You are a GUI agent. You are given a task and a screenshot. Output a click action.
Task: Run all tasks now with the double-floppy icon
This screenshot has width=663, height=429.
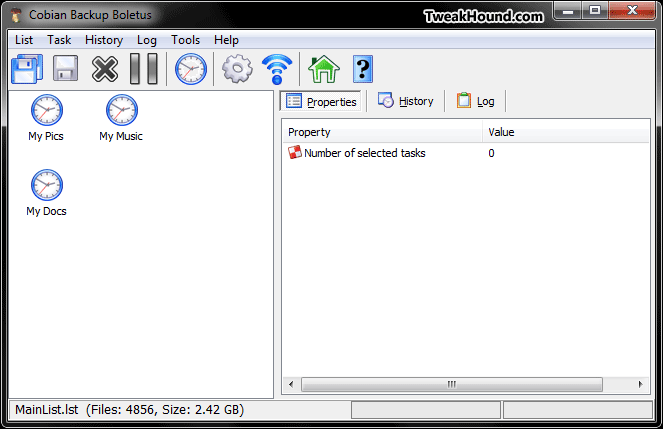(27, 69)
